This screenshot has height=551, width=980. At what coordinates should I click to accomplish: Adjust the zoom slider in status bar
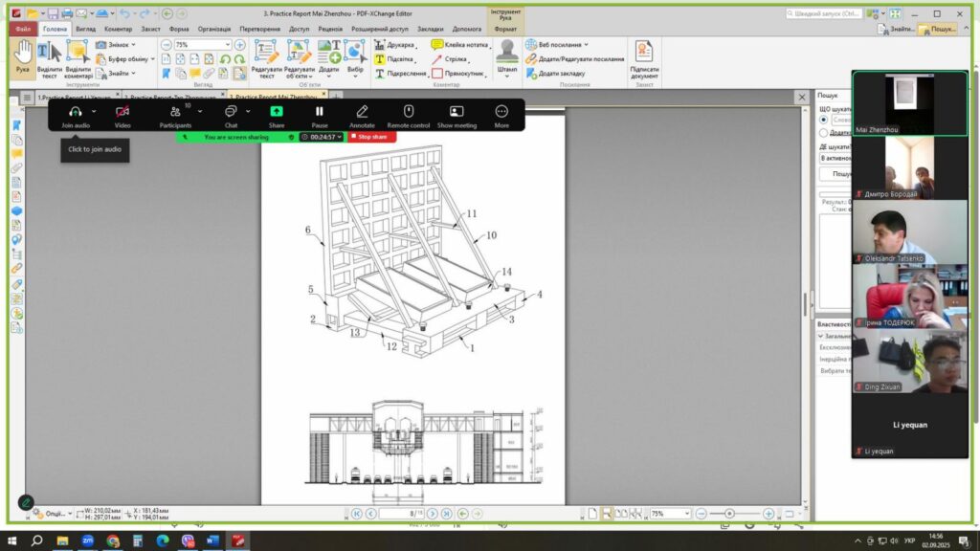click(x=729, y=514)
